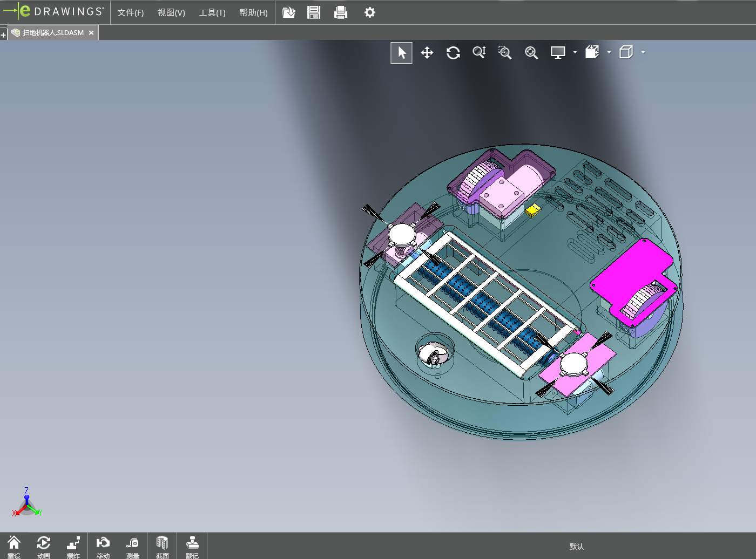Click the view orientation cube icon
756x559 pixels.
[592, 52]
